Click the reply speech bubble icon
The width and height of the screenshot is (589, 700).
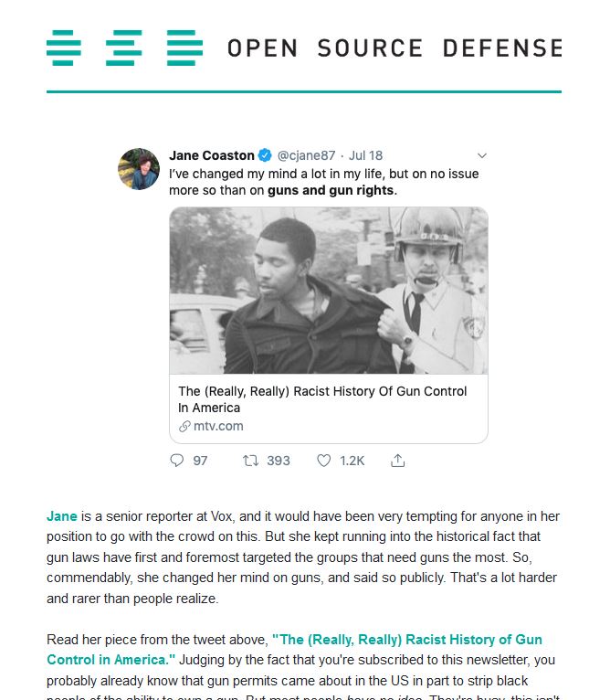pyautogui.click(x=177, y=461)
